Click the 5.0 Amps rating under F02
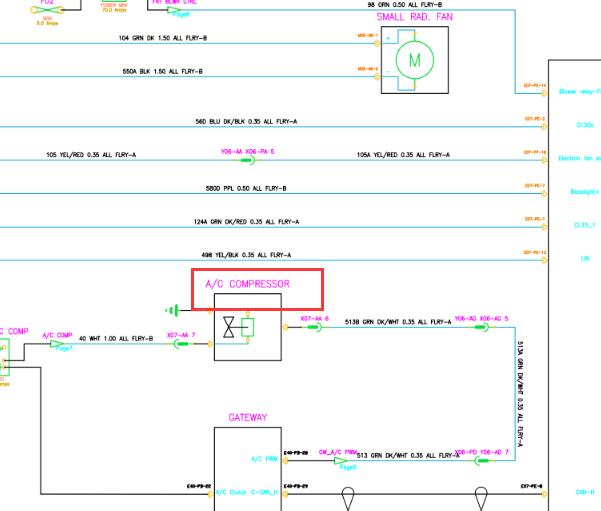This screenshot has width=601, height=511. point(48,23)
